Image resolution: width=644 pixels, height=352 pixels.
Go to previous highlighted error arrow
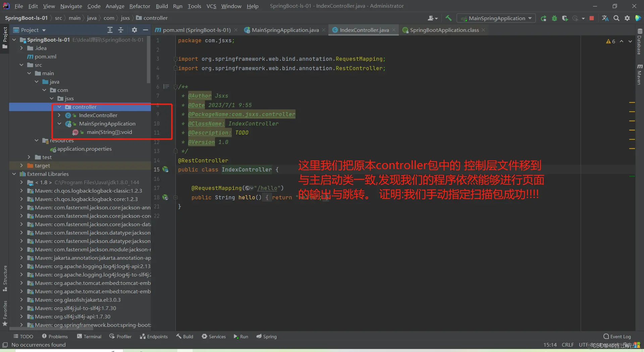[x=622, y=41]
